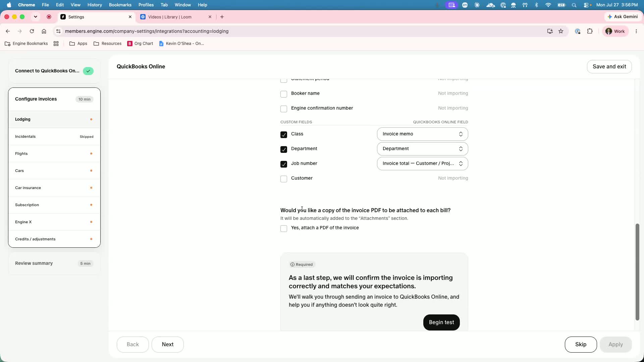Image resolution: width=644 pixels, height=362 pixels.
Task: Open the Chrome extensions puzzle icon
Action: point(590,31)
